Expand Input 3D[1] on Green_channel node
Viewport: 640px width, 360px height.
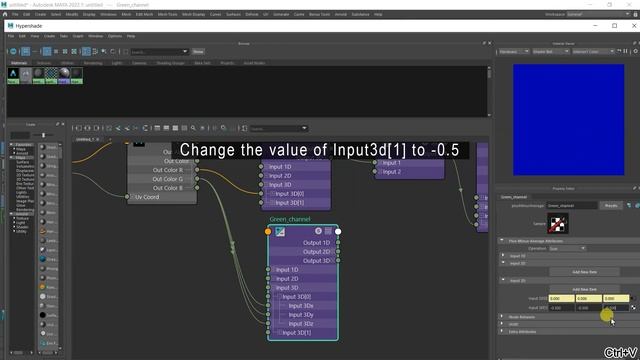[x=280, y=333]
